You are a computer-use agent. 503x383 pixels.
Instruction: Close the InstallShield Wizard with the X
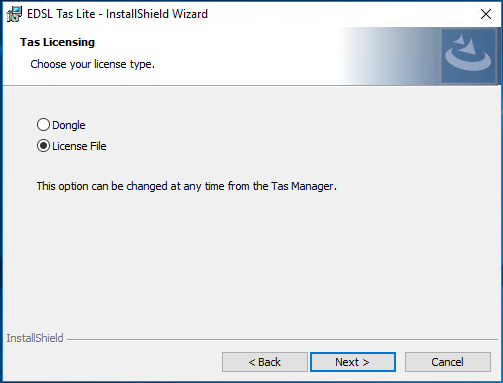pyautogui.click(x=486, y=14)
